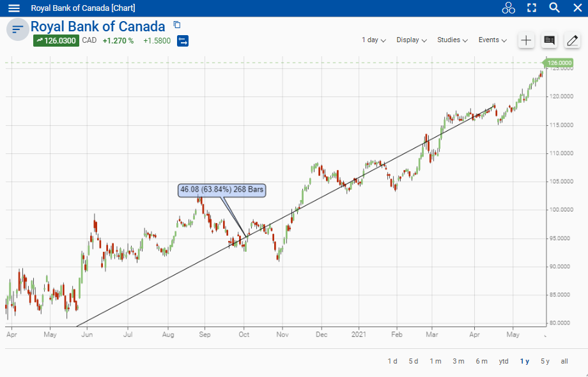Open the annotation comment tool
The image size is (588, 377).
tap(550, 40)
